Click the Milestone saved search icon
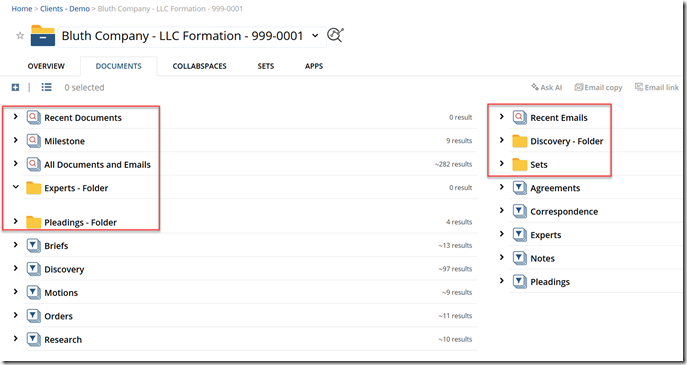This screenshot has width=687, height=365. [34, 141]
